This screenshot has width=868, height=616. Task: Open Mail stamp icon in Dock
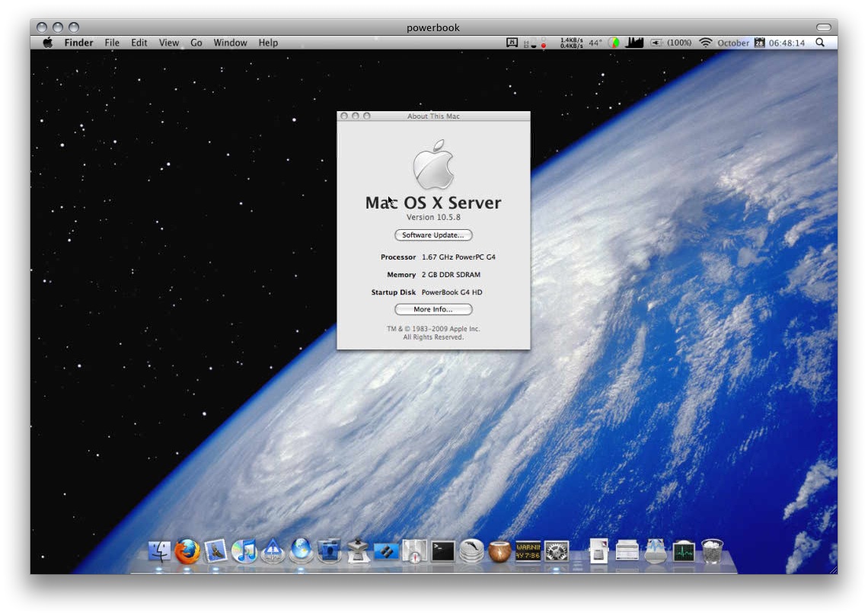pos(215,551)
